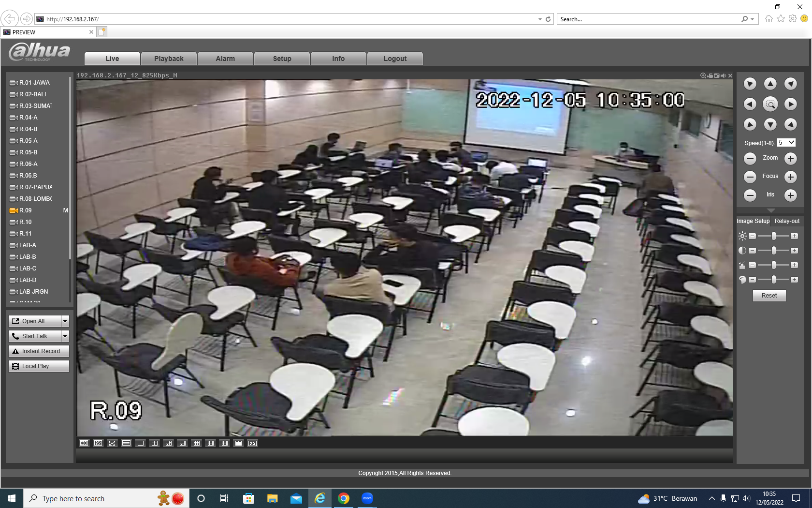Start local recording from video title bar

click(710, 75)
